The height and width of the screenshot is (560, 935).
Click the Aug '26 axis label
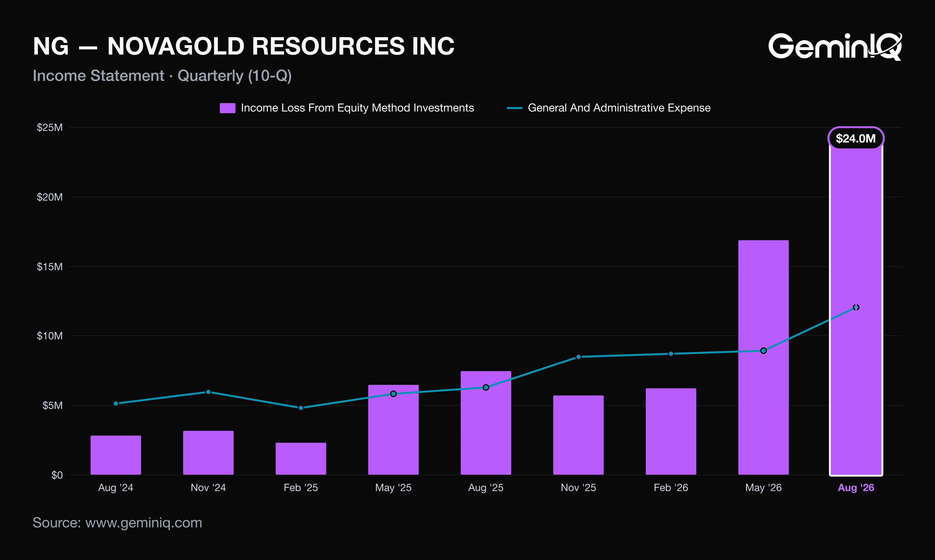click(x=856, y=488)
